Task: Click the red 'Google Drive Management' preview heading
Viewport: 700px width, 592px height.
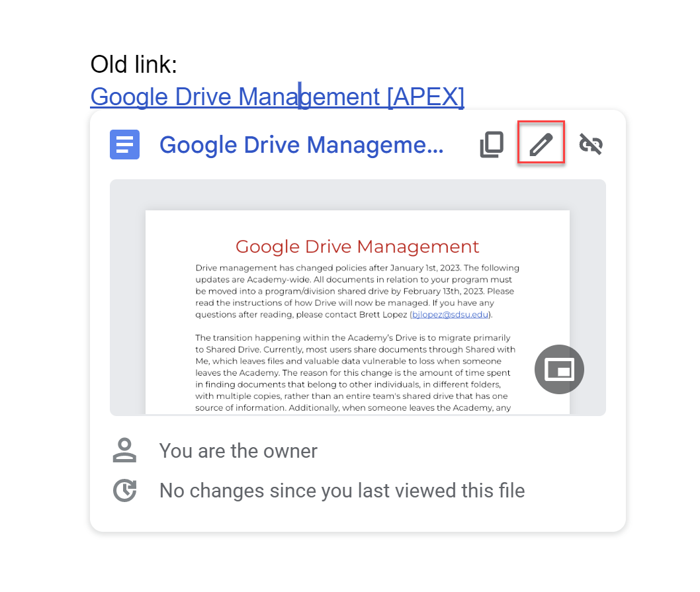Action: point(357,247)
